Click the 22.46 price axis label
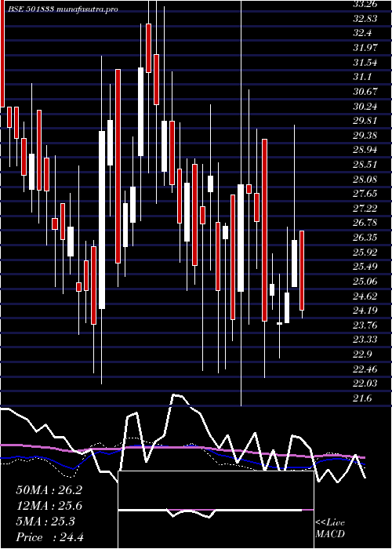This screenshot has width=392, height=549. pos(365,369)
